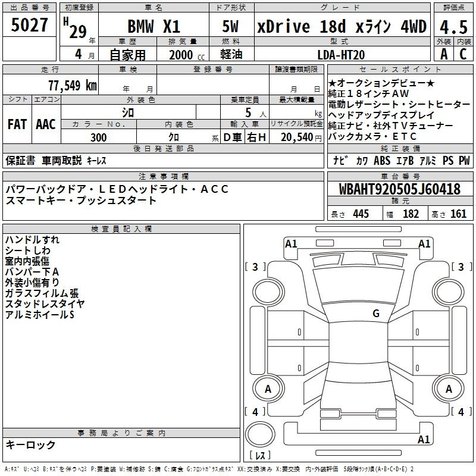
Task: Click ハンドルすれ inspector note
Action: [x=32, y=240]
